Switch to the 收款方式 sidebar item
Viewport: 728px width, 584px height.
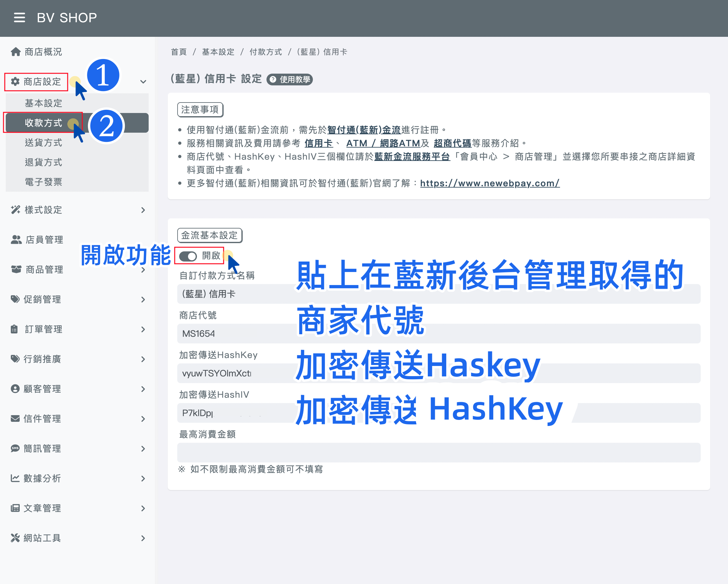click(x=43, y=123)
